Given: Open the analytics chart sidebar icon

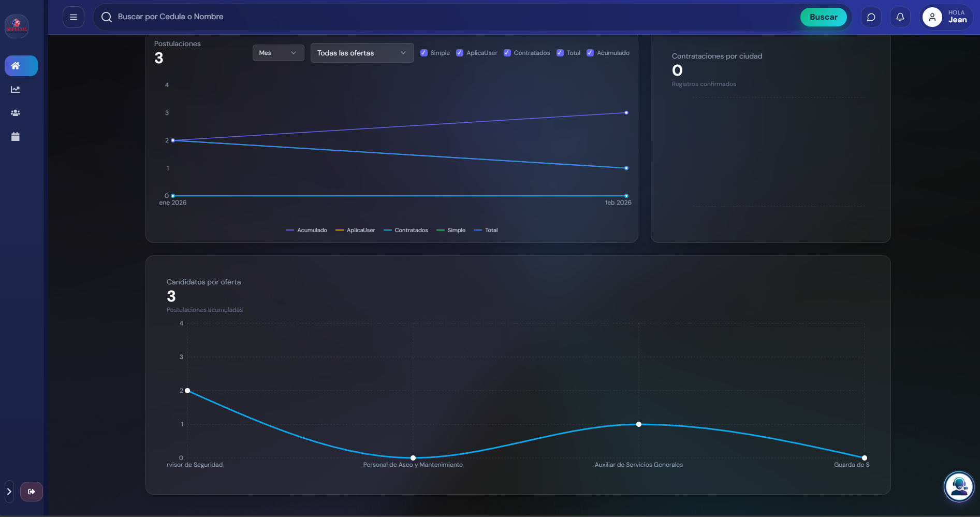Looking at the screenshot, I should tap(16, 90).
